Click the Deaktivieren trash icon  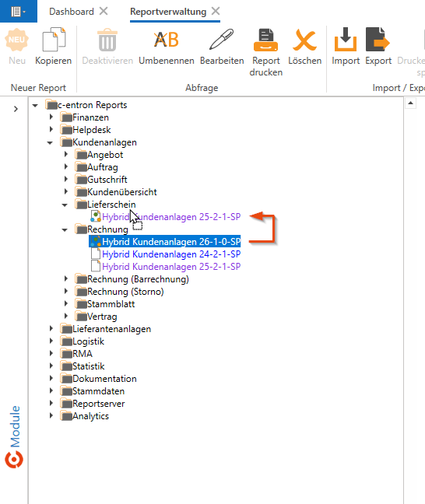[x=107, y=40]
